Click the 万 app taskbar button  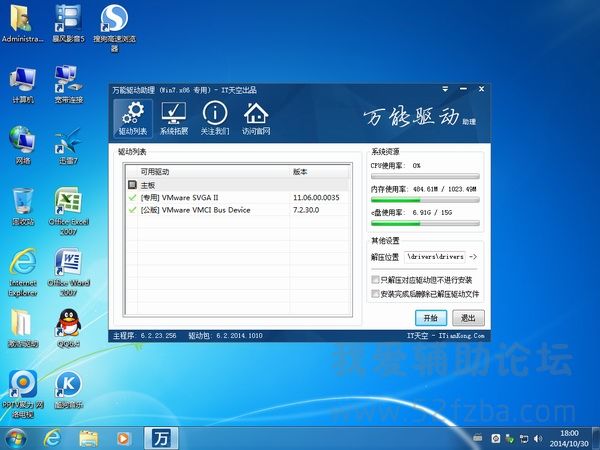click(x=161, y=439)
